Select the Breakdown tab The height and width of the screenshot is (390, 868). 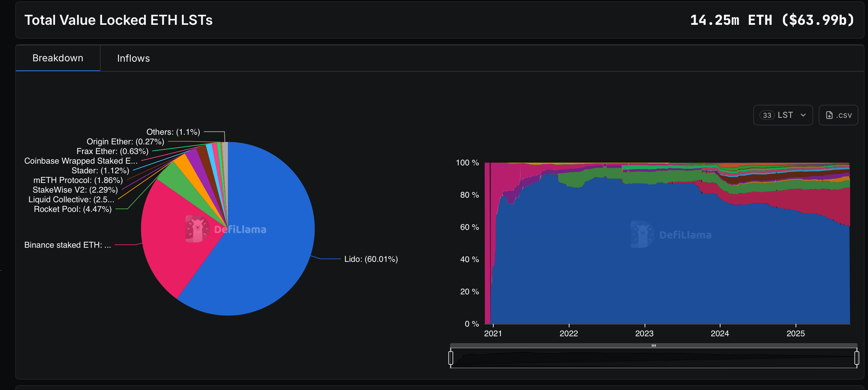(58, 58)
